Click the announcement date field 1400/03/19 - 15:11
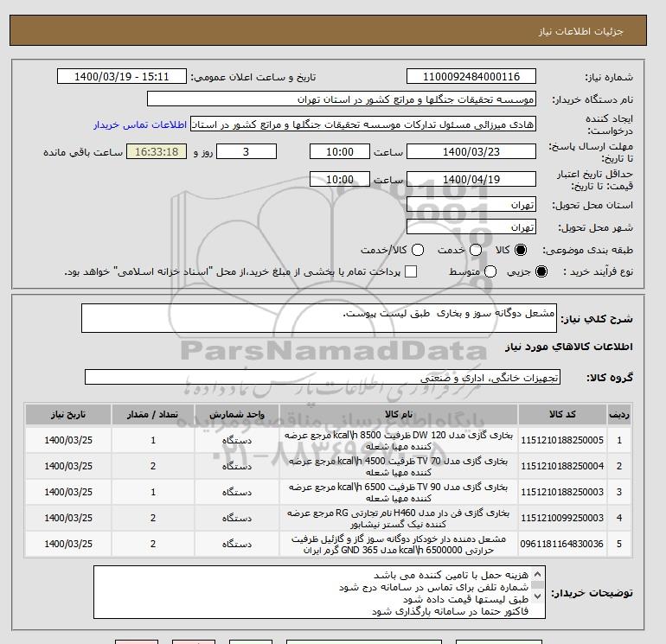666x644 pixels. point(121,76)
